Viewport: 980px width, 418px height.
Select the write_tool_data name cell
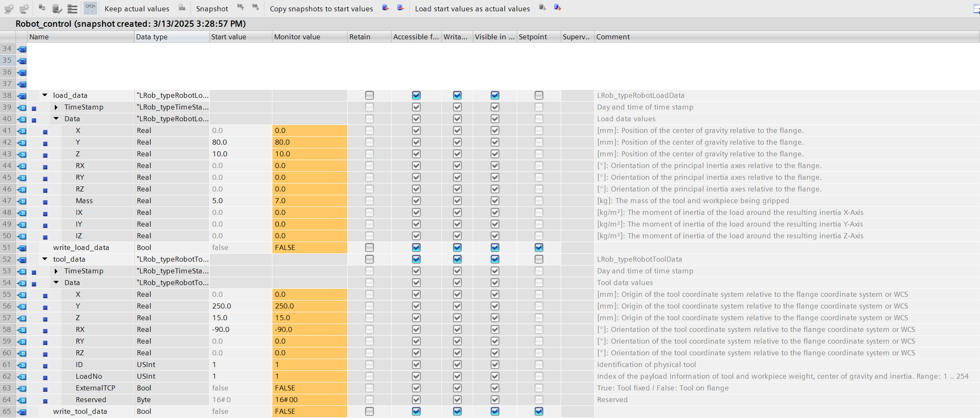[80, 411]
